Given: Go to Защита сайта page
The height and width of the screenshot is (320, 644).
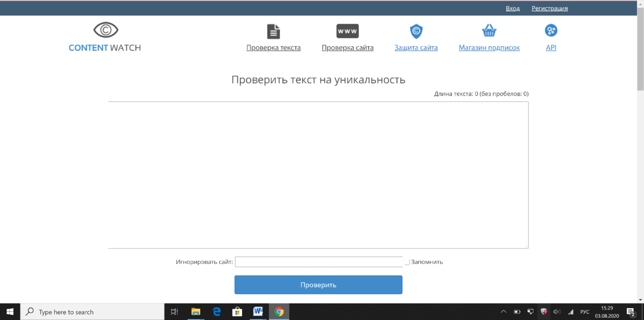Looking at the screenshot, I should click(x=416, y=48).
